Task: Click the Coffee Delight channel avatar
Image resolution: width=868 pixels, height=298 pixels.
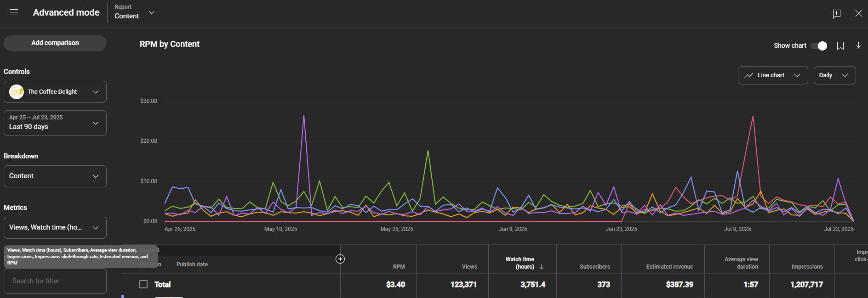Action: [x=17, y=92]
